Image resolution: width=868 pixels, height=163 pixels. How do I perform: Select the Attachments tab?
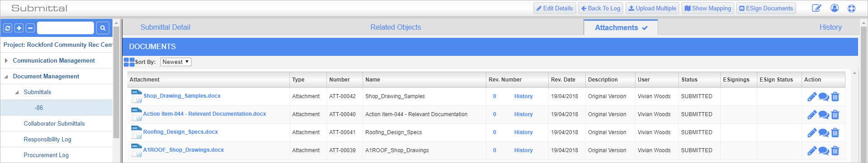tap(621, 27)
